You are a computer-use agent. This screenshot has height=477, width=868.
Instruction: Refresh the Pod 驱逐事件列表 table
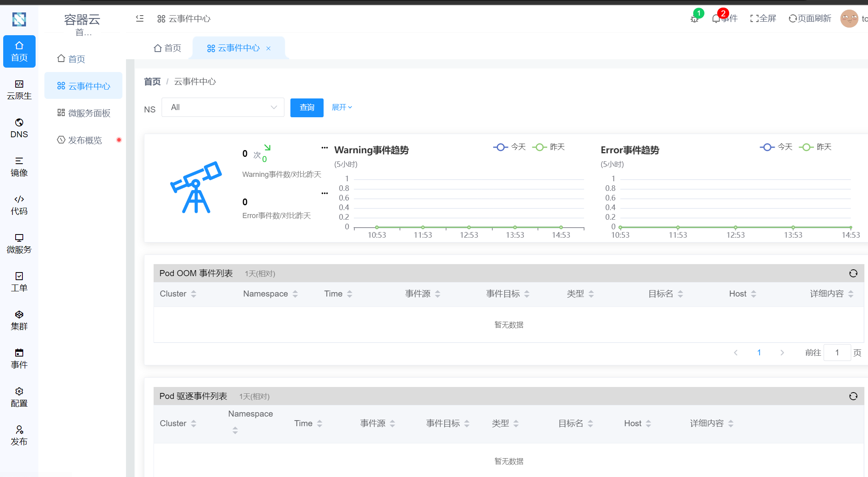853,396
